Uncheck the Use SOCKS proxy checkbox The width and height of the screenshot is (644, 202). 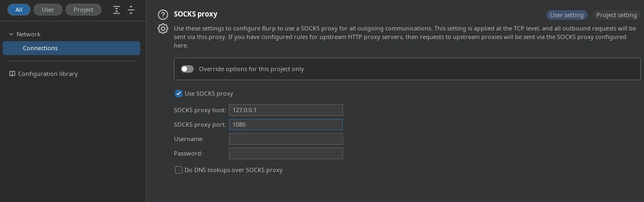[179, 94]
